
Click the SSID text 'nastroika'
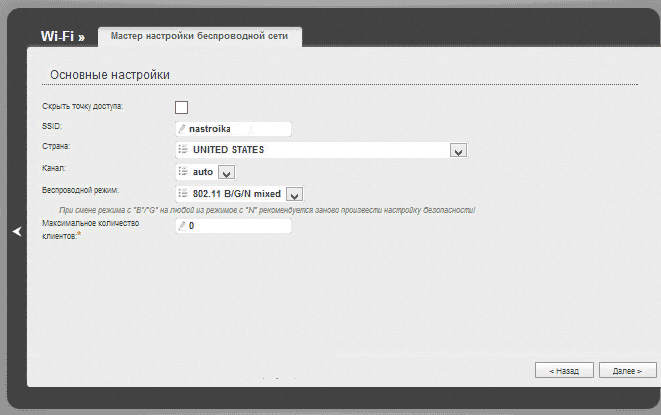(210, 129)
